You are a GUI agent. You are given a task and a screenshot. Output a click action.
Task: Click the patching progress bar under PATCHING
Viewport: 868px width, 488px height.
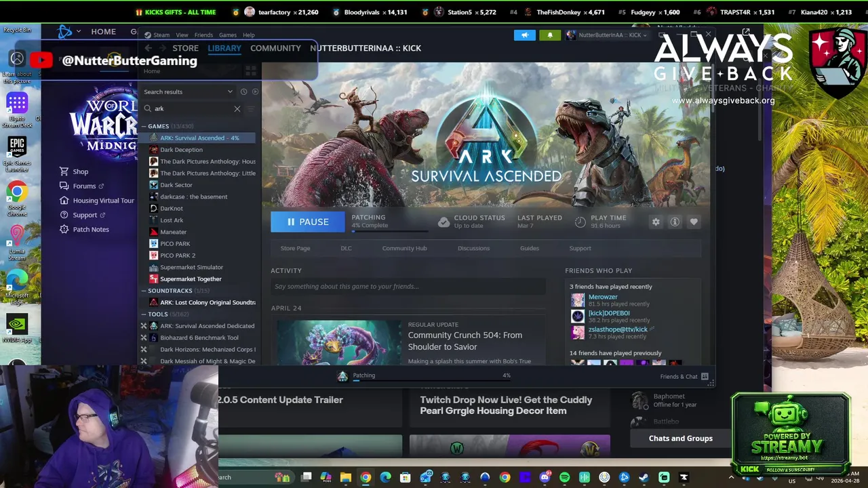(391, 232)
